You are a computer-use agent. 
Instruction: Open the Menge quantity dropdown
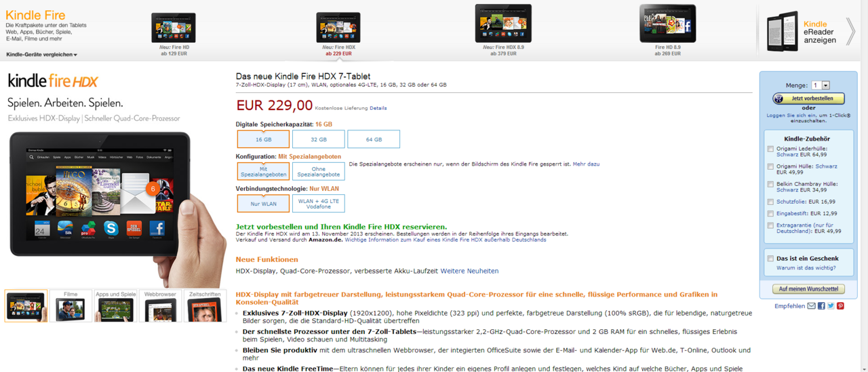pos(821,86)
